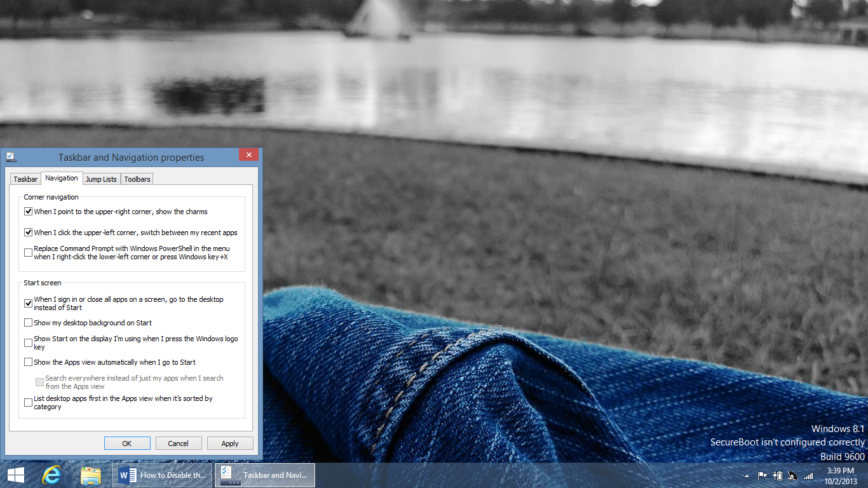Click the volume speaker tray icon
The image size is (868, 488).
(x=792, y=475)
